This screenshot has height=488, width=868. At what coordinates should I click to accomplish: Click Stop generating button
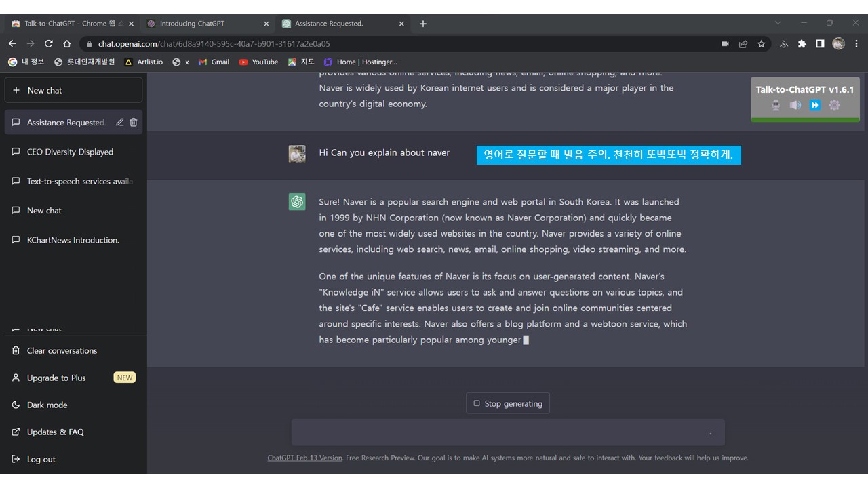tap(508, 403)
